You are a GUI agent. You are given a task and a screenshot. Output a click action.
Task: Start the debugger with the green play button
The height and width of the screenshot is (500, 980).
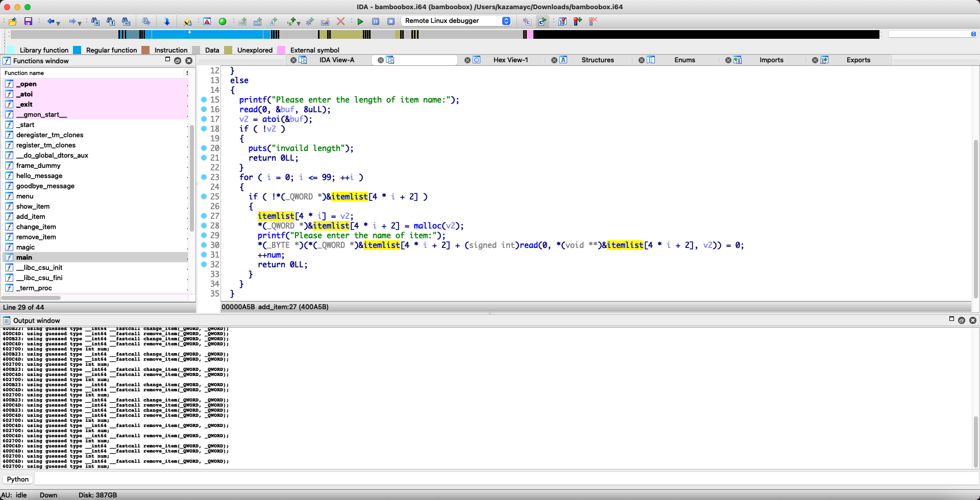tap(360, 21)
